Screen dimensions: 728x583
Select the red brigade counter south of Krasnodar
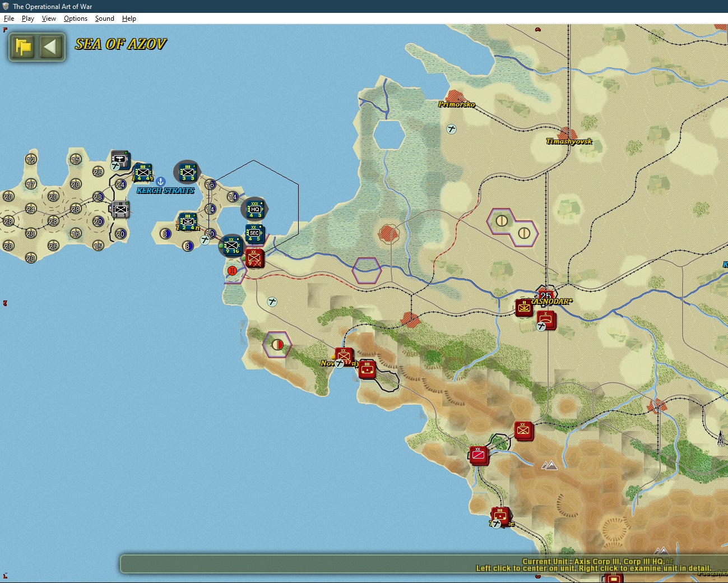[546, 320]
